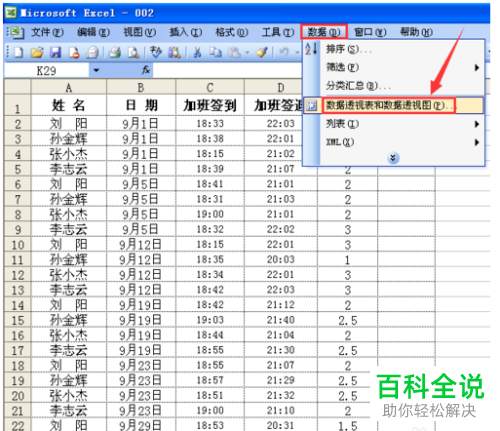Expand the XML(X) submenu arrow
Screen dimensions: 500x431
pyautogui.click(x=477, y=142)
